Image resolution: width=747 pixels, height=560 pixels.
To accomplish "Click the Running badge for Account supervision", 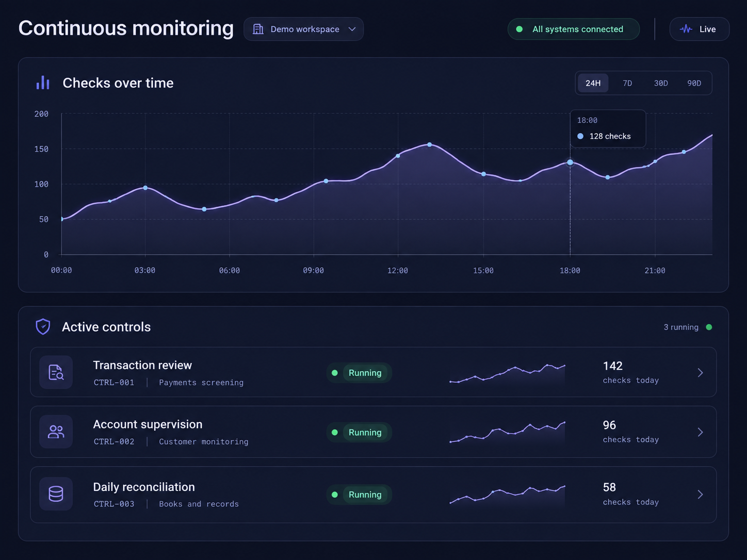I will pyautogui.click(x=359, y=432).
